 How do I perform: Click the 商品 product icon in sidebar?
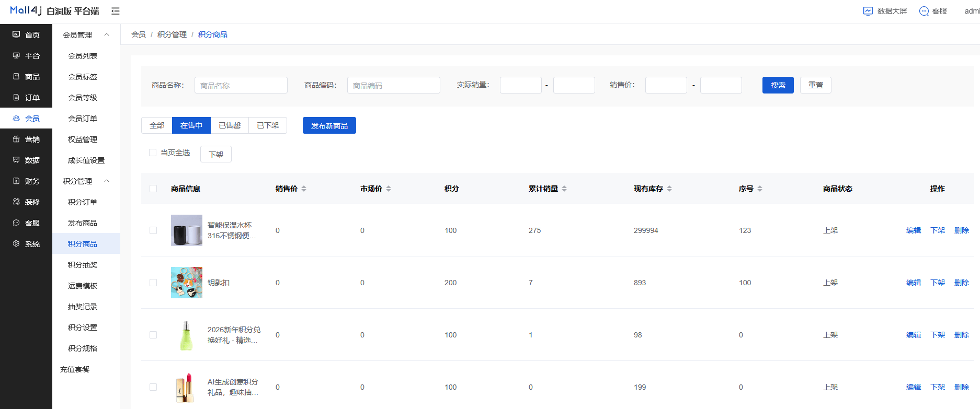[x=16, y=76]
